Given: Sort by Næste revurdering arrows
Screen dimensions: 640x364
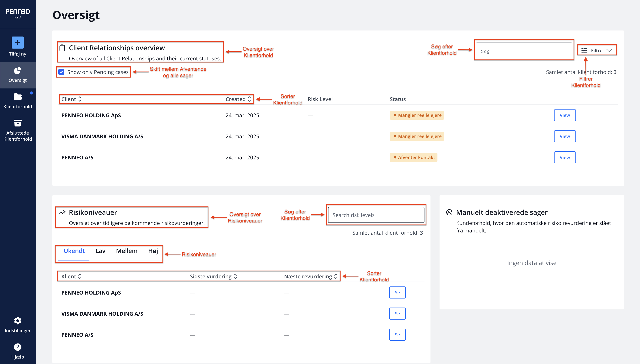Looking at the screenshot, I should pos(336,276).
